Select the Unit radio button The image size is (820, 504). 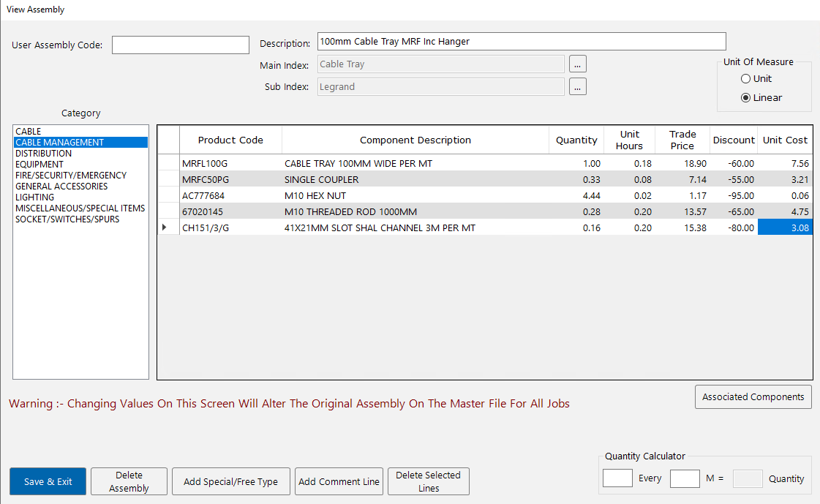(x=746, y=79)
